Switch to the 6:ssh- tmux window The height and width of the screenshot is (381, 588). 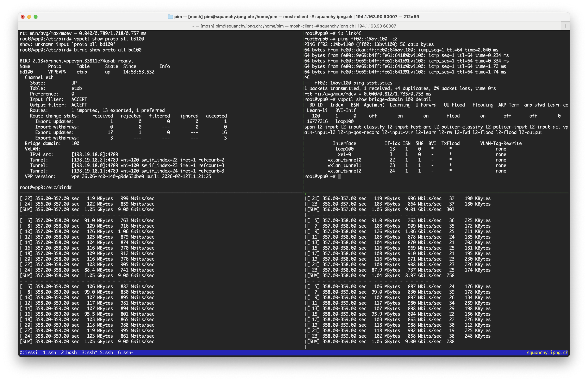pyautogui.click(x=126, y=352)
